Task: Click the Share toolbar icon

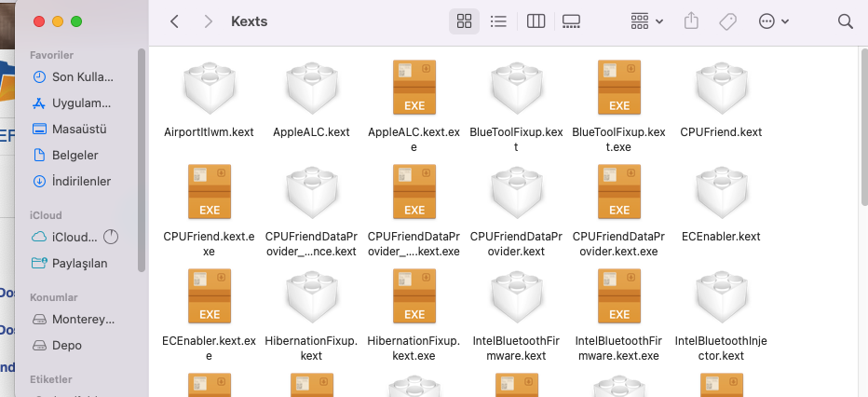Action: [x=691, y=21]
